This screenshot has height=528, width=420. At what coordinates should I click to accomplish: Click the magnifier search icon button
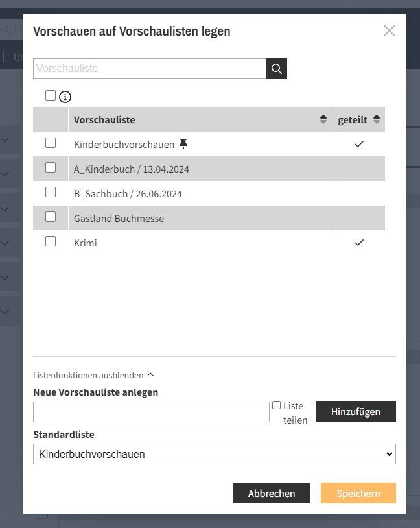coord(277,69)
